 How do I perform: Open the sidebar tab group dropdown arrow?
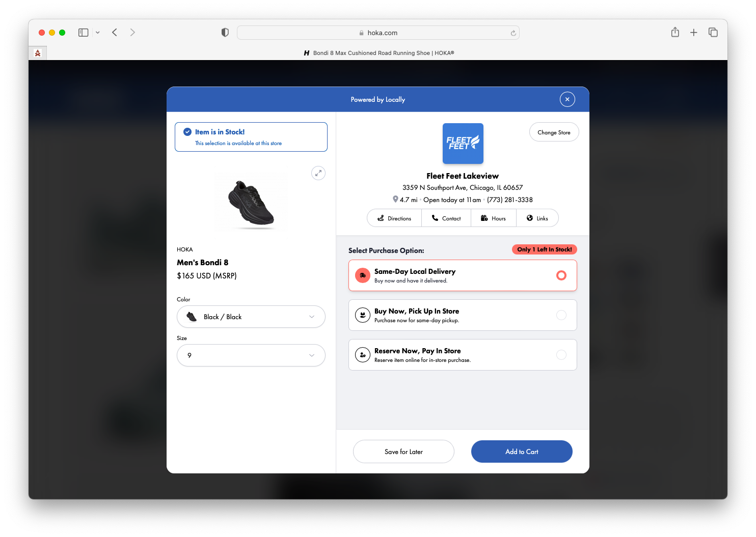(x=97, y=33)
